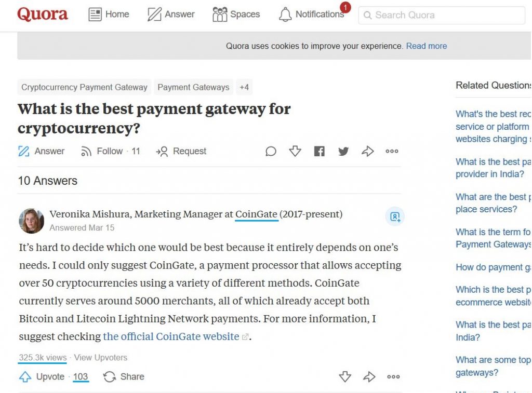
Task: Upvote Veronika Mishura's answer
Action: coord(42,377)
